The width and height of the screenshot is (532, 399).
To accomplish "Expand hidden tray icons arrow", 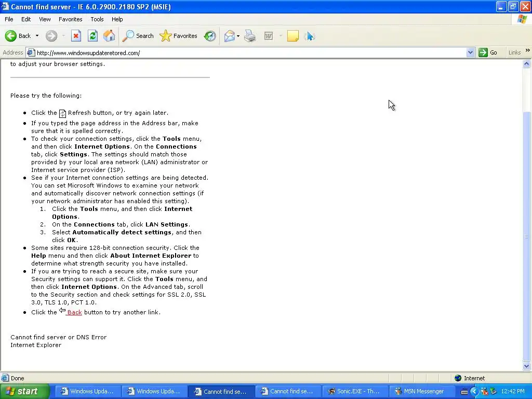I will click(474, 392).
